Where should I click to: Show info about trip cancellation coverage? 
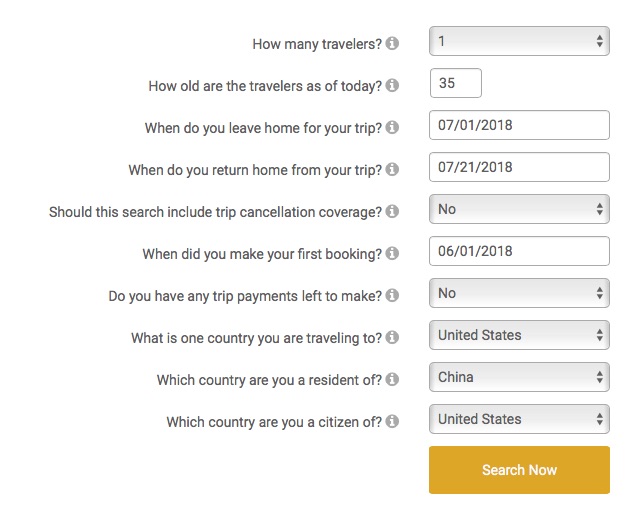tap(392, 211)
